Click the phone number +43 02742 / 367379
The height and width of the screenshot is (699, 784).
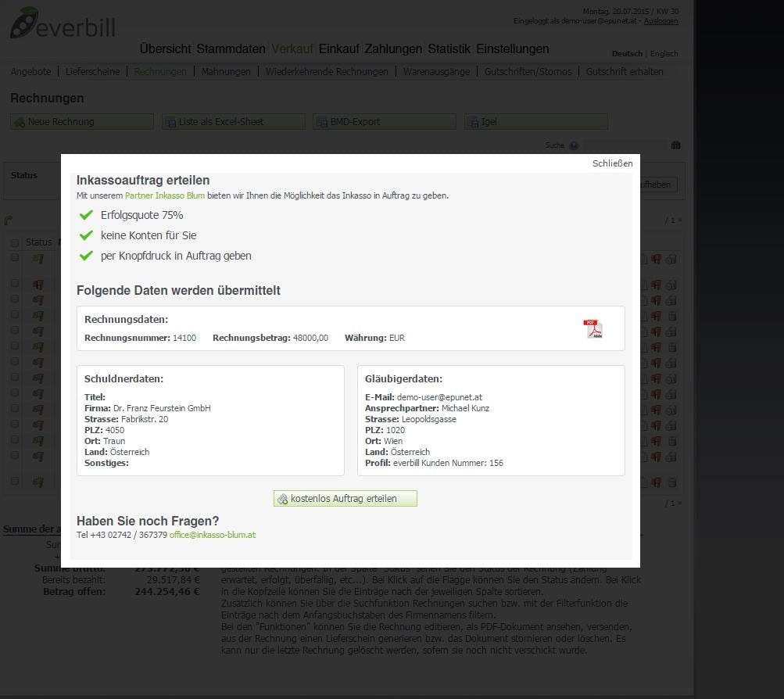point(128,535)
